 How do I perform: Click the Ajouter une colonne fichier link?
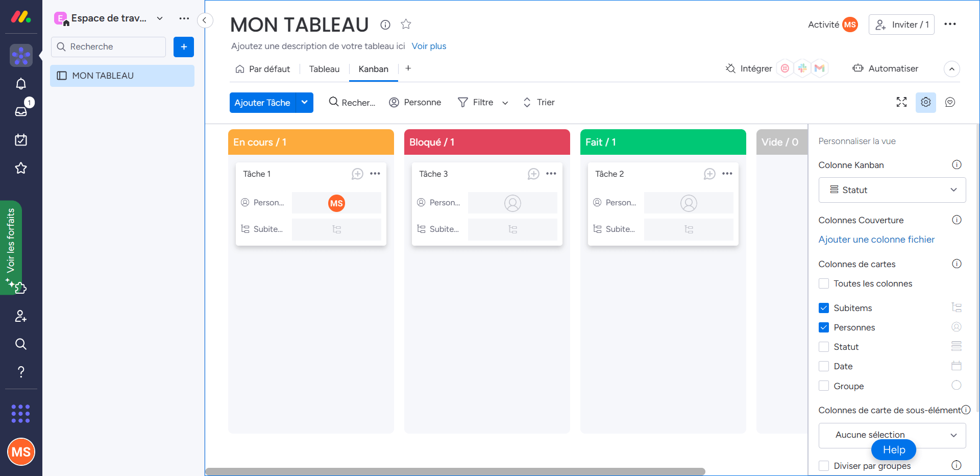[876, 240]
